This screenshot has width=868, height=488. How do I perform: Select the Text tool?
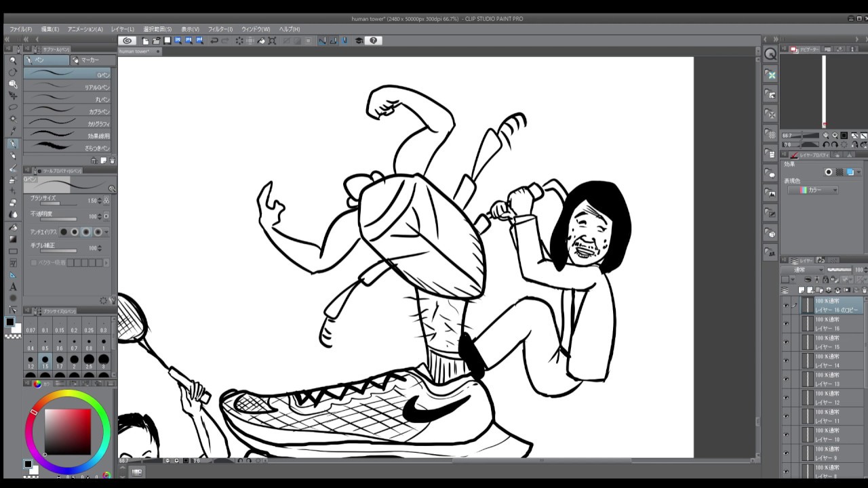13,287
